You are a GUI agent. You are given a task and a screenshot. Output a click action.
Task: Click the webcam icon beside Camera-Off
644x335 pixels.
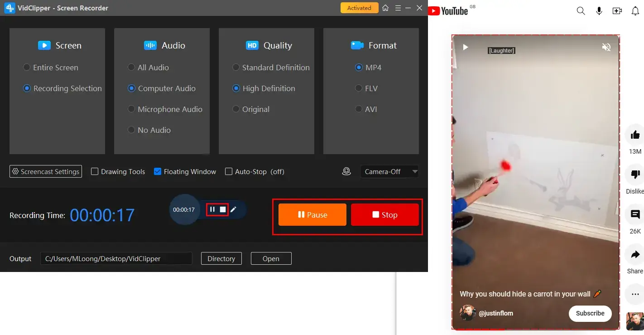(x=346, y=171)
